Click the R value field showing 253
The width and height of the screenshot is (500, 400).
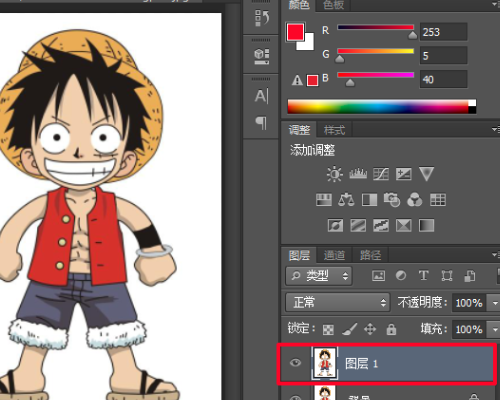(x=443, y=32)
